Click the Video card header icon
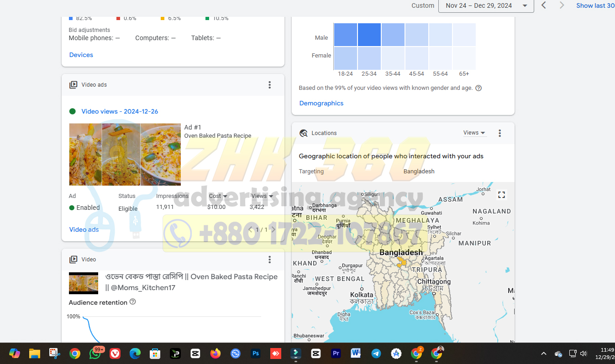The image size is (615, 364). pyautogui.click(x=73, y=260)
